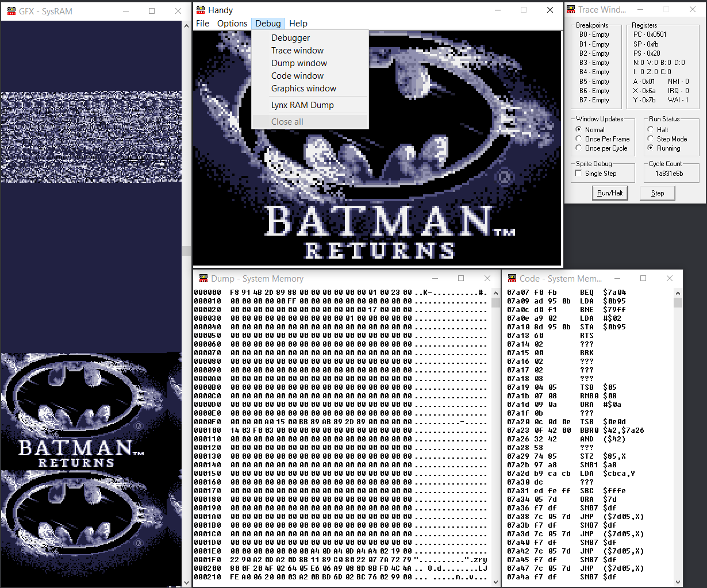Choose Graphics window from the Debug menu
707x588 pixels.
click(x=310, y=89)
